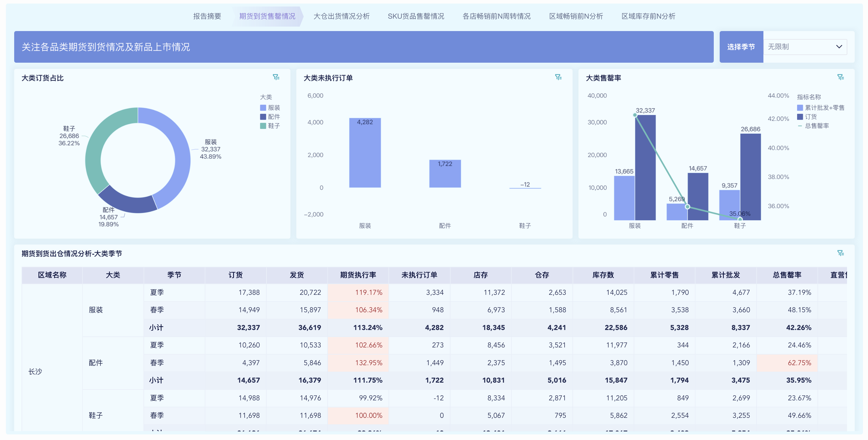Select the 大仓出货情况分析 navigation item

pyautogui.click(x=342, y=16)
